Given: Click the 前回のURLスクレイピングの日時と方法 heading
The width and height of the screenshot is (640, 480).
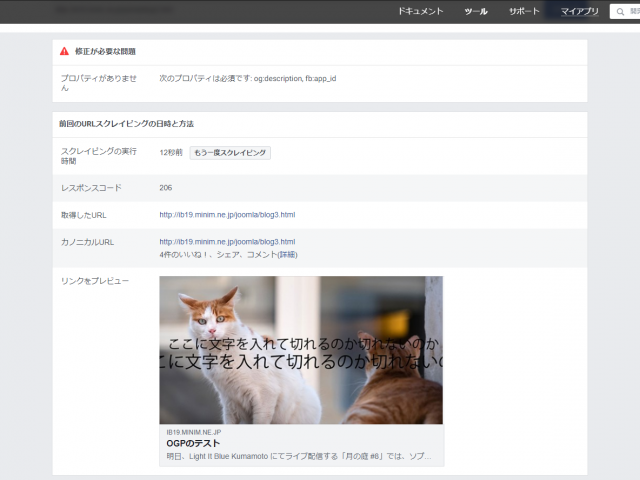Looking at the screenshot, I should (x=126, y=124).
